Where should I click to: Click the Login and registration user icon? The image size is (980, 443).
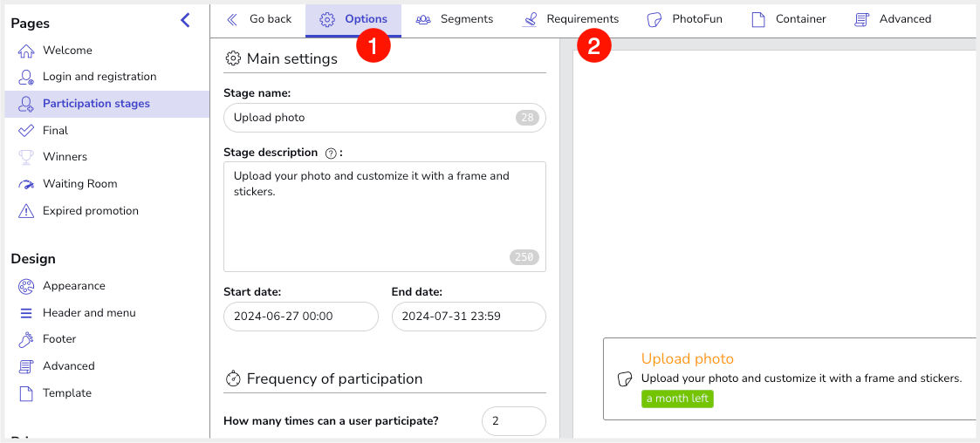[25, 77]
